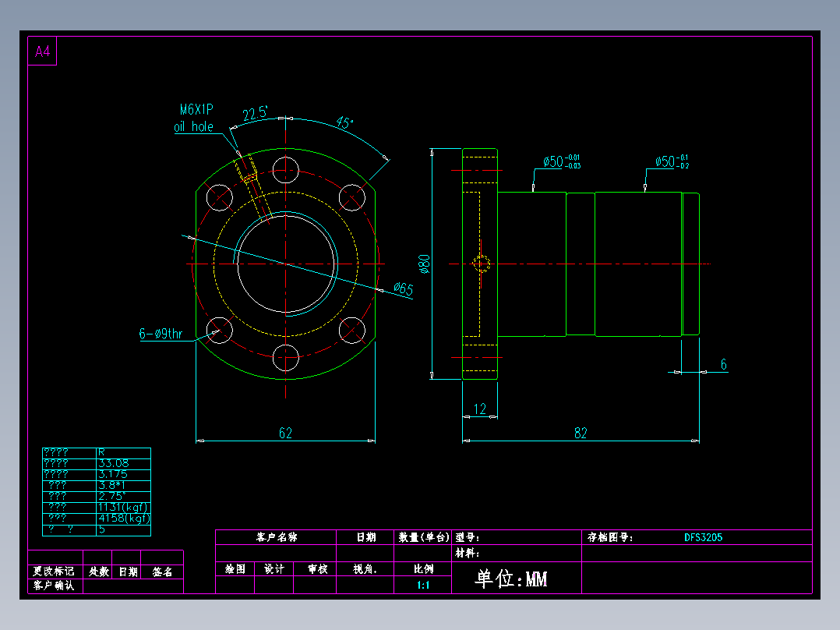Click the ø50 dimension with -0.01/-0.03 tolerance

(561, 161)
